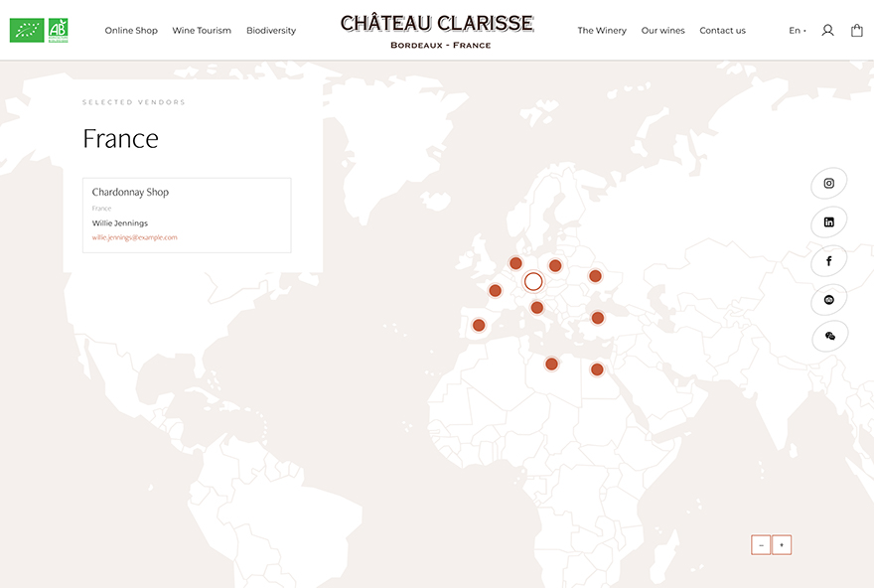Open the LinkedIn social link

pyautogui.click(x=828, y=222)
